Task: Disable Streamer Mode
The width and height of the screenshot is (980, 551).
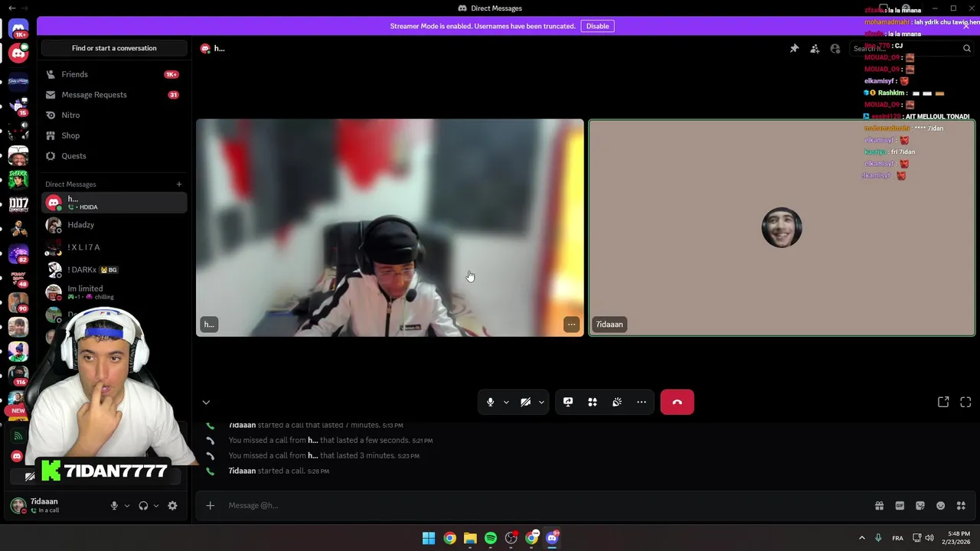Action: point(597,26)
